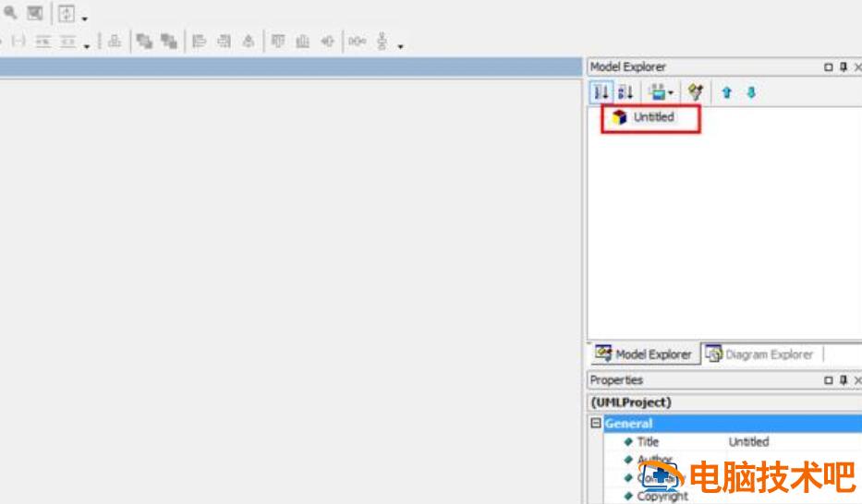Click the Properties panel title
Image resolution: width=862 pixels, height=504 pixels.
pos(616,380)
